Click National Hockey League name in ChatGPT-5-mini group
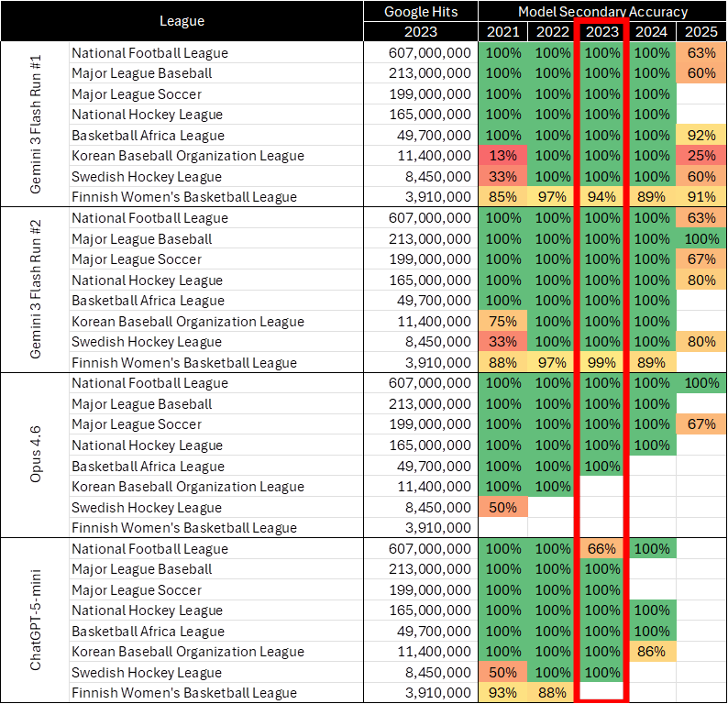The height and width of the screenshot is (704, 728). [148, 610]
